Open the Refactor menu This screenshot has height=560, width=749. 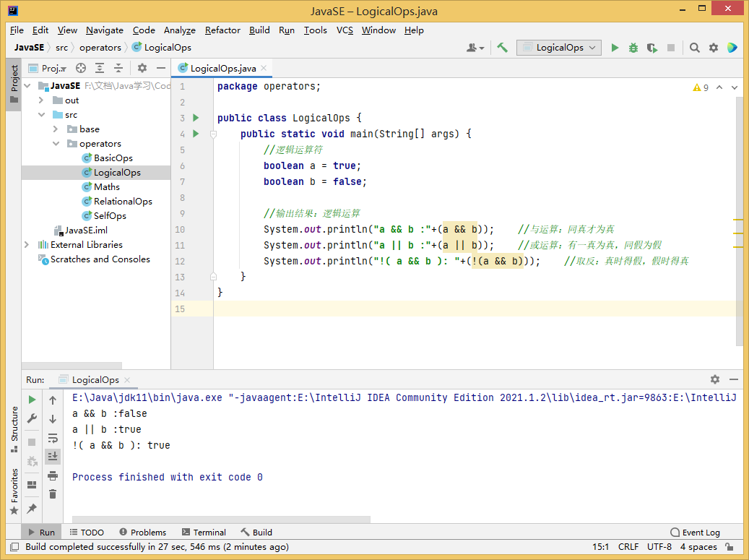coord(222,30)
